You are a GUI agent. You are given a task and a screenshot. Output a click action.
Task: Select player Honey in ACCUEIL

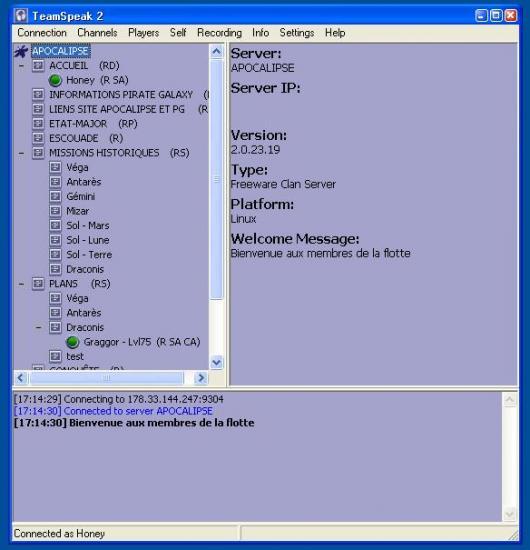(97, 80)
